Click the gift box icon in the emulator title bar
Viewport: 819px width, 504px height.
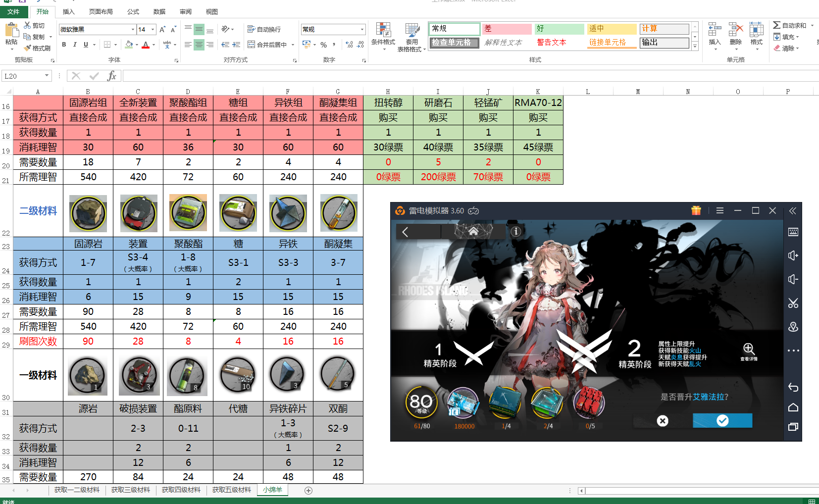(x=696, y=210)
